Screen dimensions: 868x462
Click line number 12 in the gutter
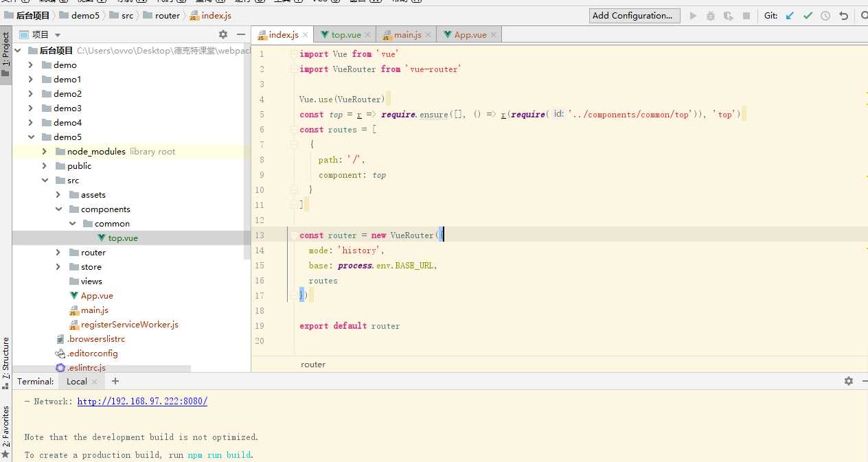[260, 220]
